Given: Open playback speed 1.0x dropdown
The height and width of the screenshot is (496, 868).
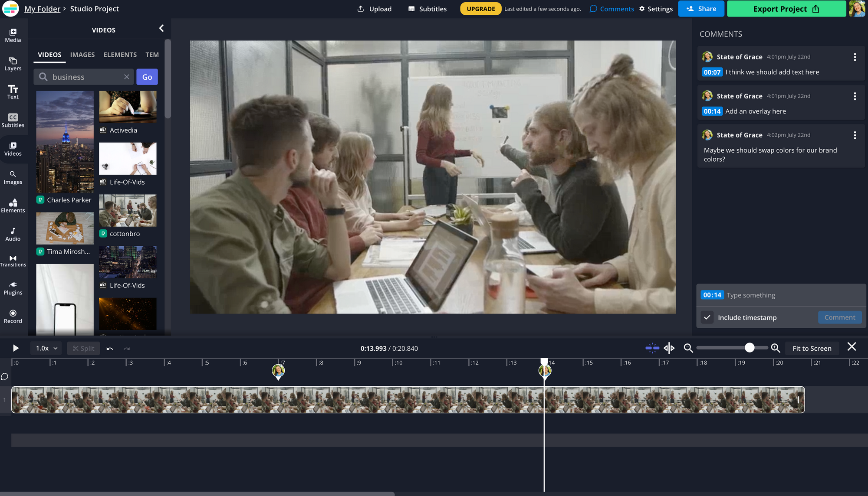Looking at the screenshot, I should coord(46,348).
